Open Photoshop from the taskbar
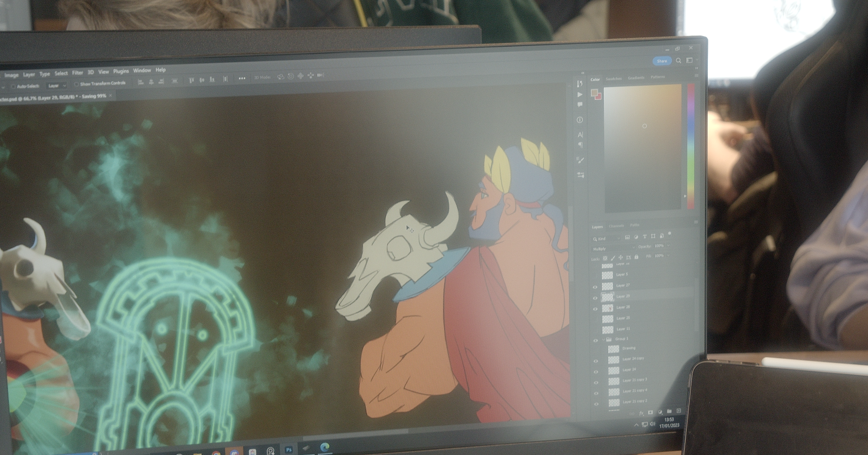 point(289,450)
